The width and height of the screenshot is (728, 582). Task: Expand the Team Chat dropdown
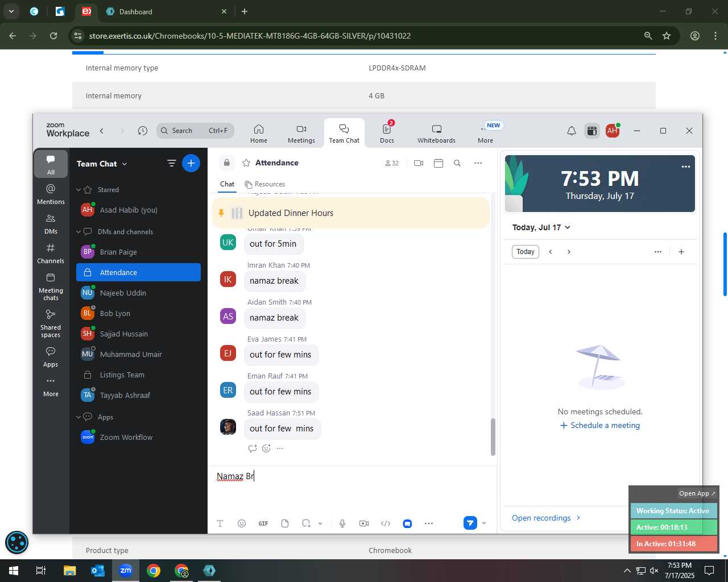point(102,164)
